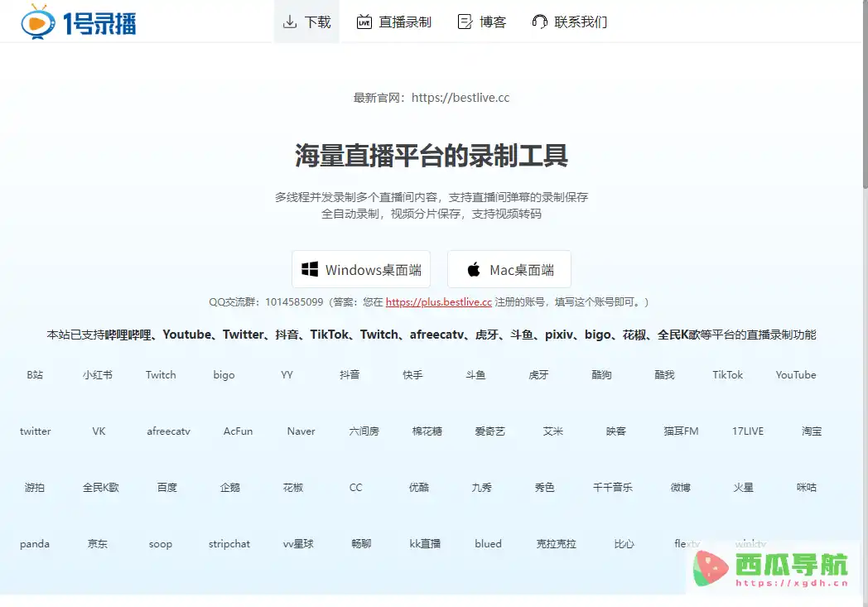Select the 全民K歌 platform entry
The height and width of the screenshot is (607, 868).
coord(101,488)
